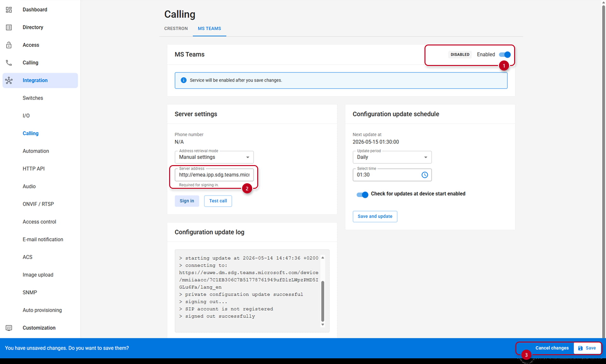
Task: Select the MS TEAMS tab
Action: tap(209, 28)
